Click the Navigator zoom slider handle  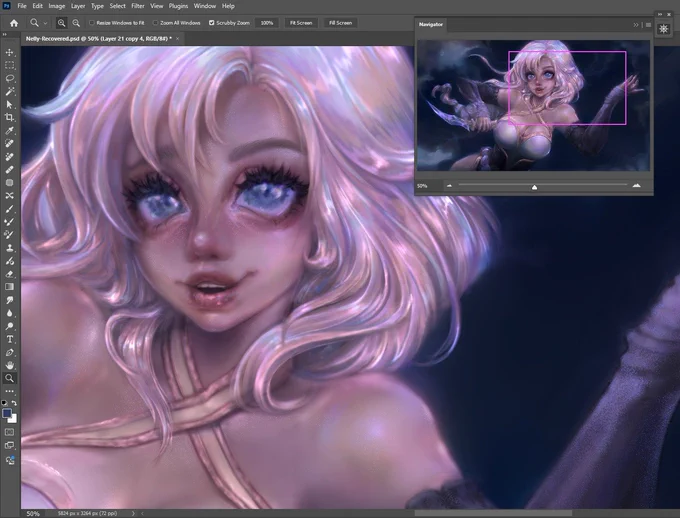[x=534, y=187]
